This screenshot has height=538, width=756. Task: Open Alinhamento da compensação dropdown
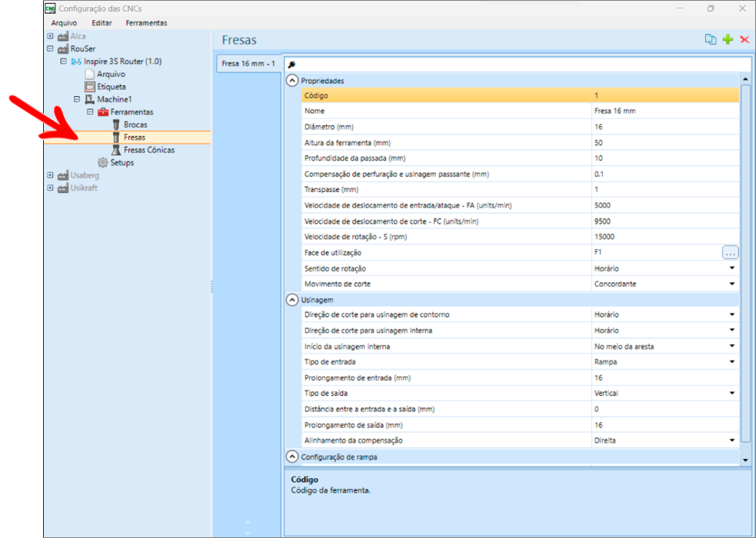(x=732, y=440)
